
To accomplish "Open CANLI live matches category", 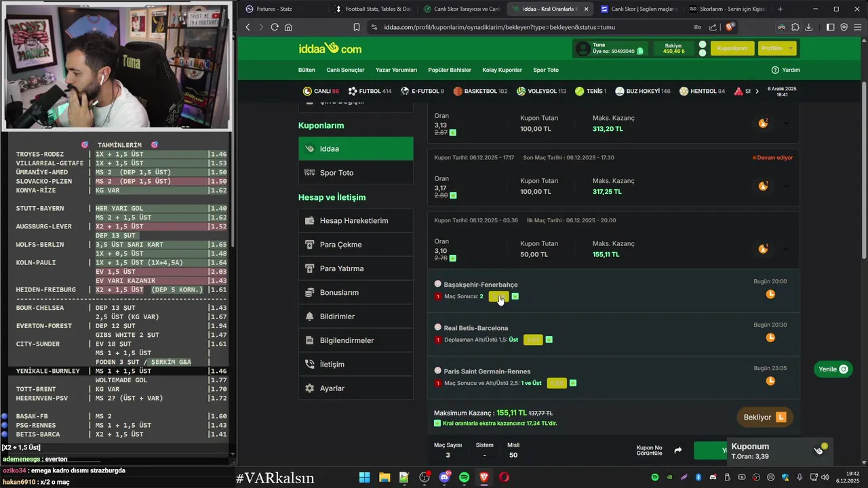I will [321, 91].
